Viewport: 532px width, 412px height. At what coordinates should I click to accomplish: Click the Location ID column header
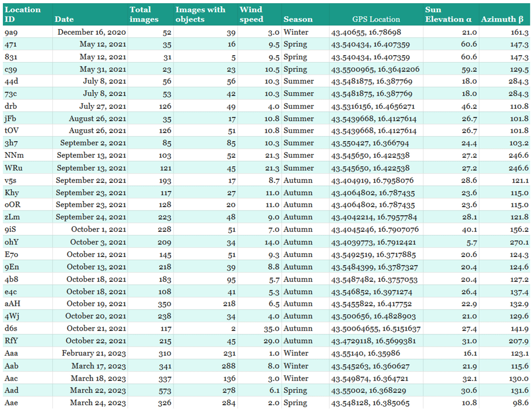[x=22, y=14]
